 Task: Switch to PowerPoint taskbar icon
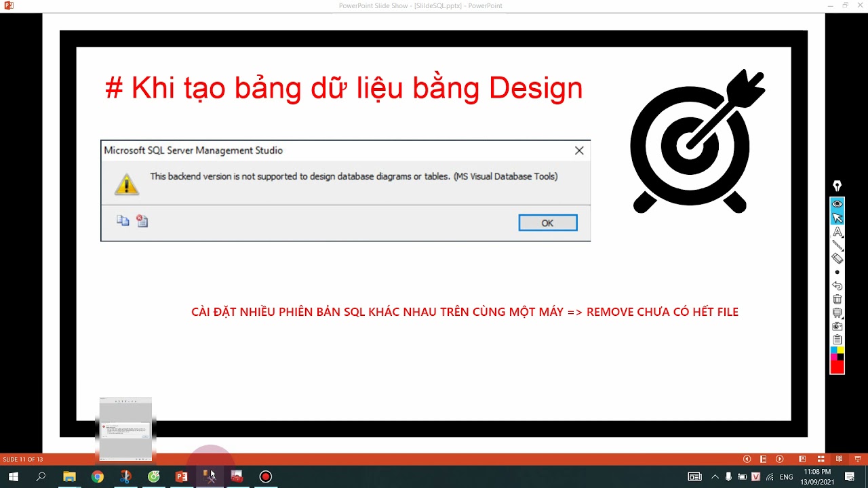pos(182,476)
